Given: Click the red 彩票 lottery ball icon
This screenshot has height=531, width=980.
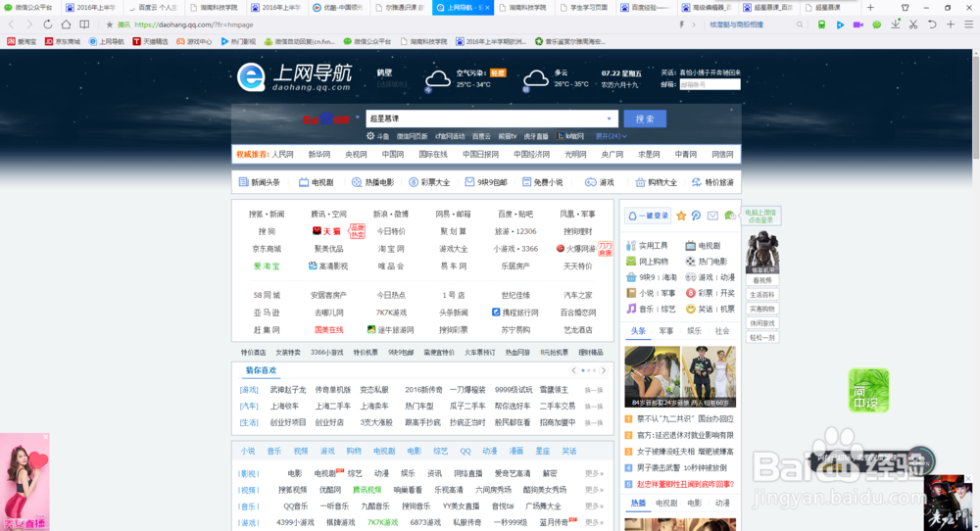Looking at the screenshot, I should tap(691, 293).
